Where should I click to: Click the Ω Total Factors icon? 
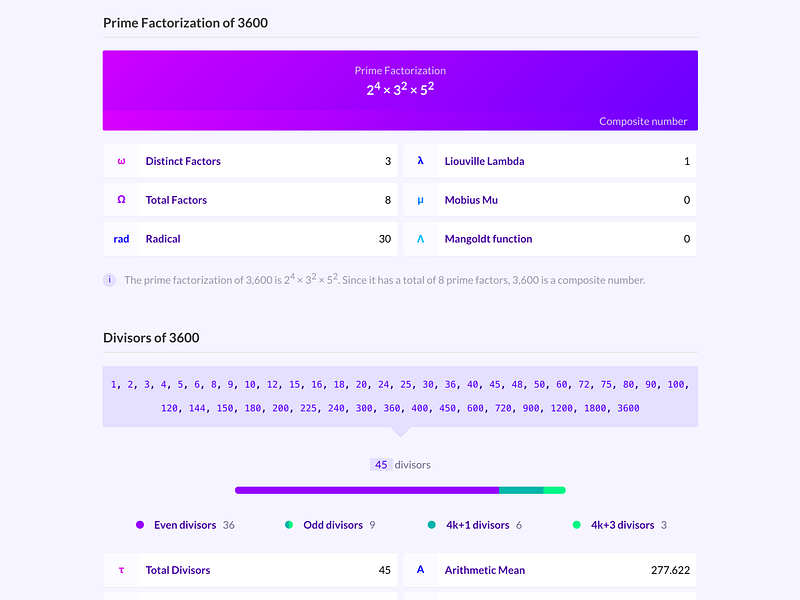click(x=121, y=199)
